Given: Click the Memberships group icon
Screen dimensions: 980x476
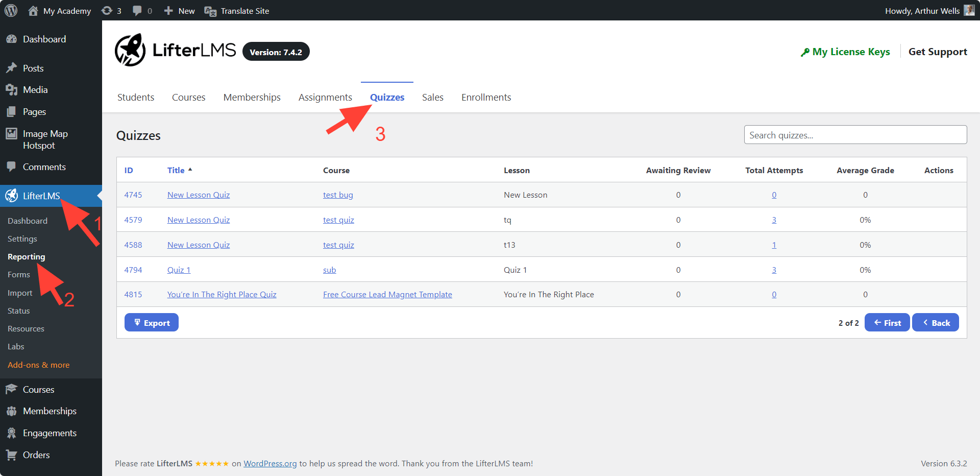Looking at the screenshot, I should tap(11, 411).
